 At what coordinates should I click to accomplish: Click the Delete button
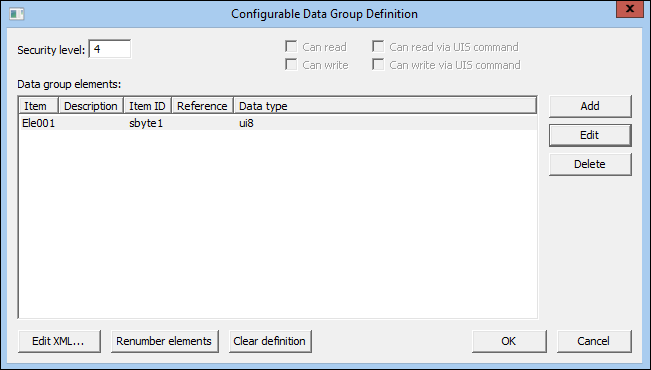coord(590,164)
